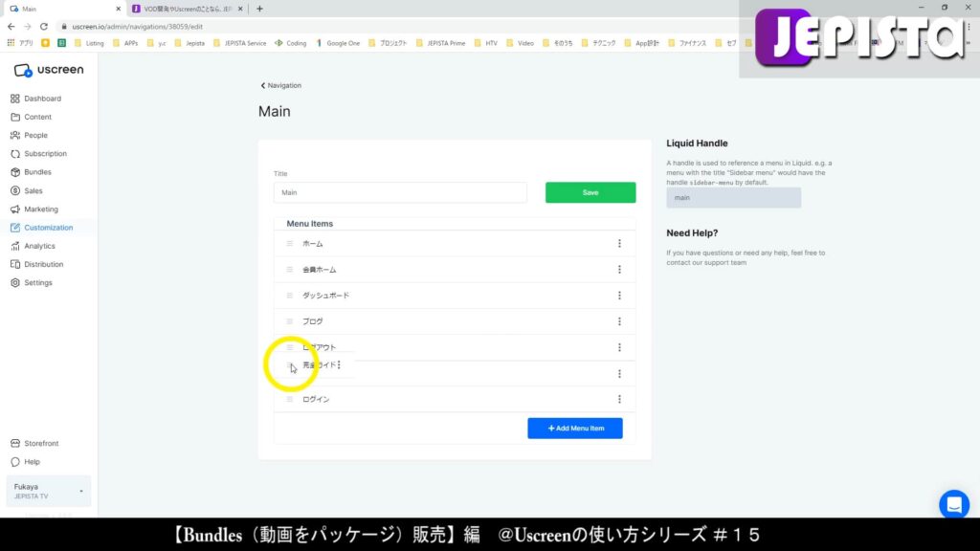This screenshot has height=551, width=980.
Task: Click the Storefront shop icon
Action: (15, 444)
